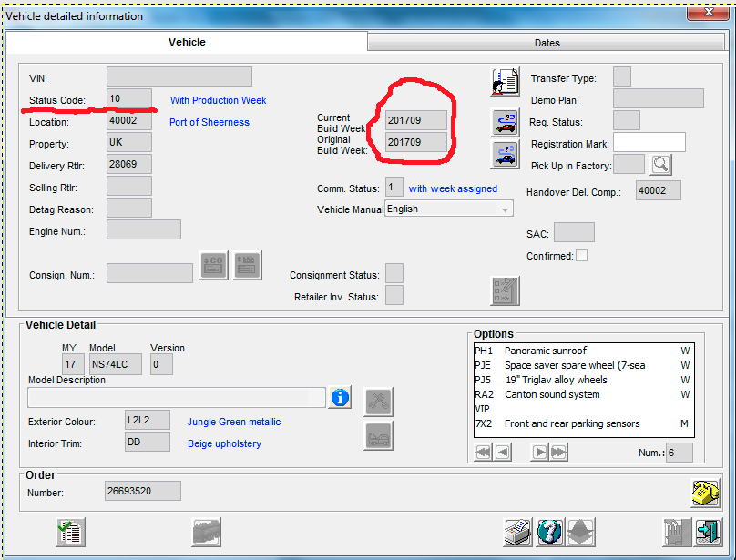Image resolution: width=736 pixels, height=560 pixels.
Task: Click 'Beige upholstery' trim text
Action: click(224, 443)
